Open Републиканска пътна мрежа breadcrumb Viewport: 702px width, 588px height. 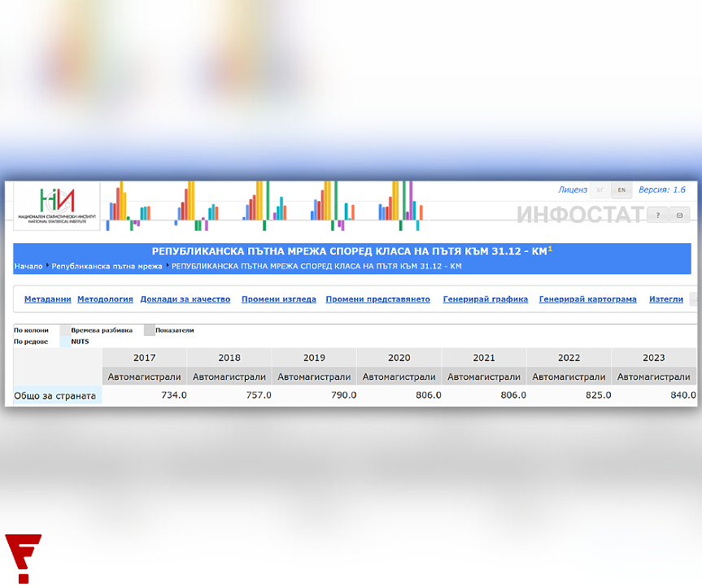[107, 267]
